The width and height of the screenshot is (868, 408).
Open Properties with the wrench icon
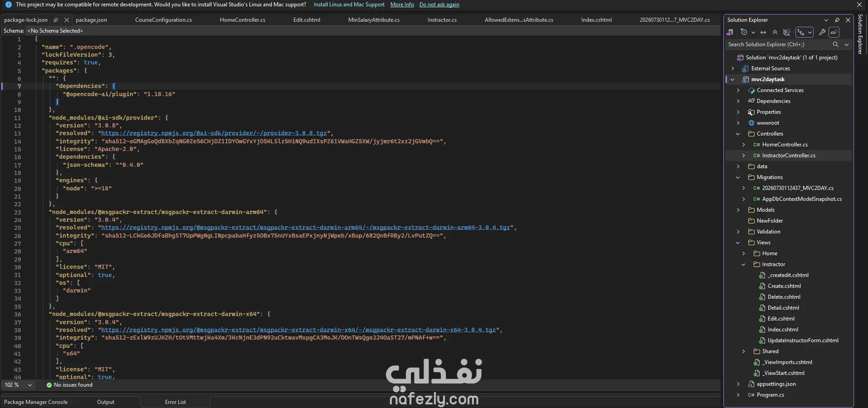pyautogui.click(x=822, y=32)
